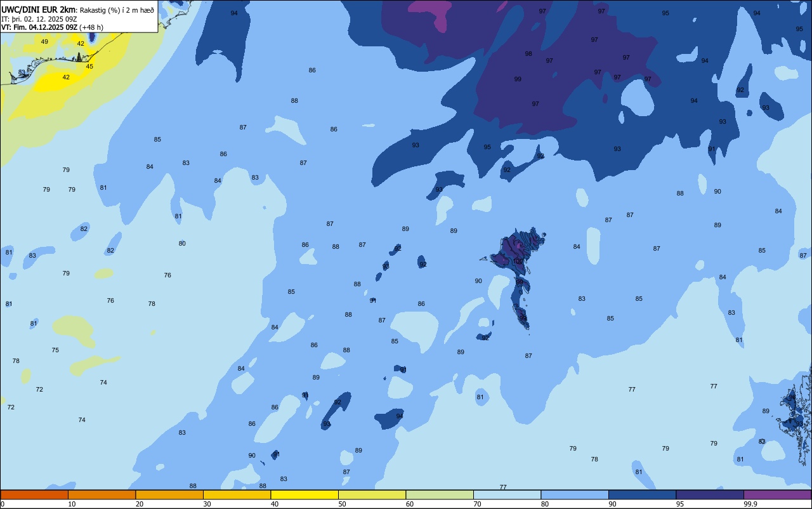
Task: Click the "99.9" legend scale label
Action: [750, 504]
